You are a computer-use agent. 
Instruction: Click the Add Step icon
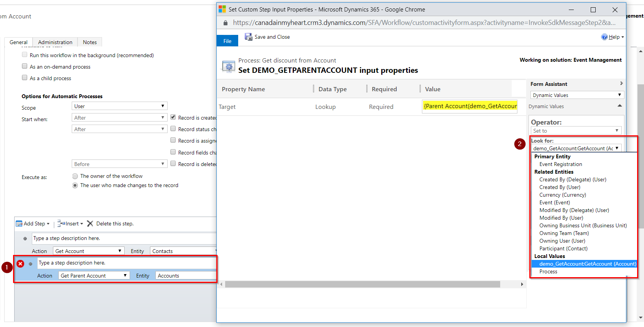(19, 223)
